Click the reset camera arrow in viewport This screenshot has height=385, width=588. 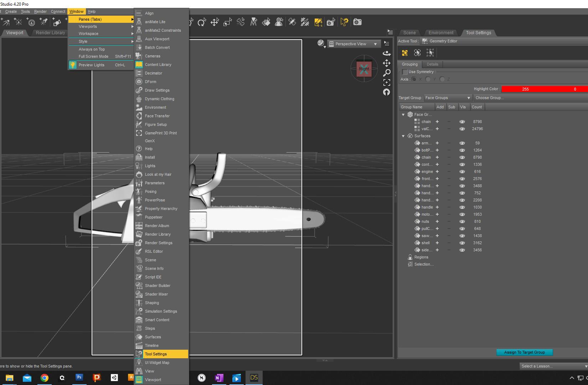click(386, 92)
